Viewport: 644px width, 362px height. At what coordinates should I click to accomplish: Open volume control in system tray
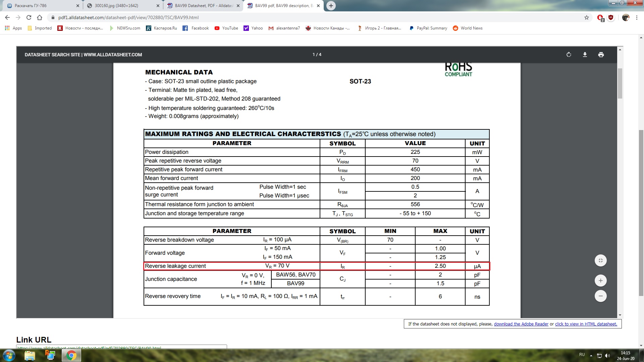tap(607, 356)
